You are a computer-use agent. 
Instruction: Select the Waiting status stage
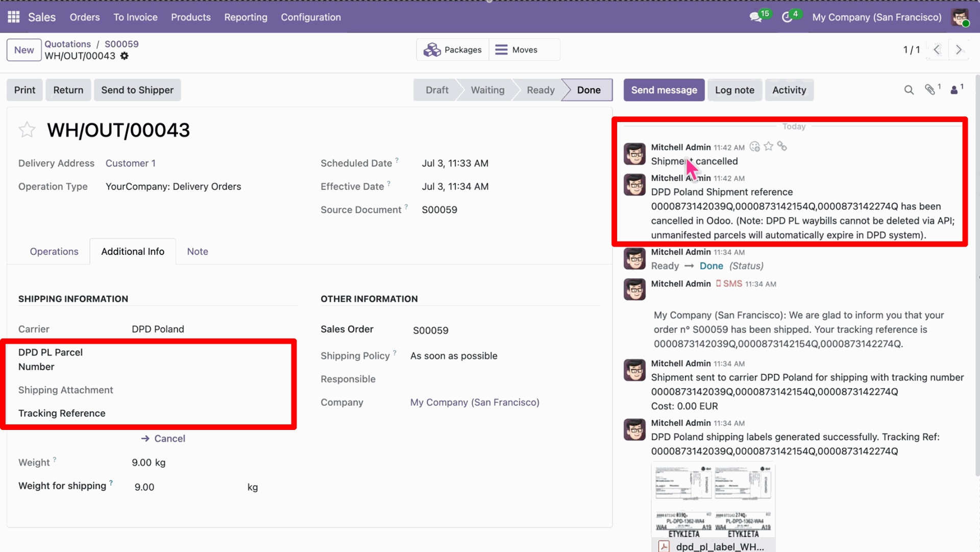pyautogui.click(x=487, y=90)
